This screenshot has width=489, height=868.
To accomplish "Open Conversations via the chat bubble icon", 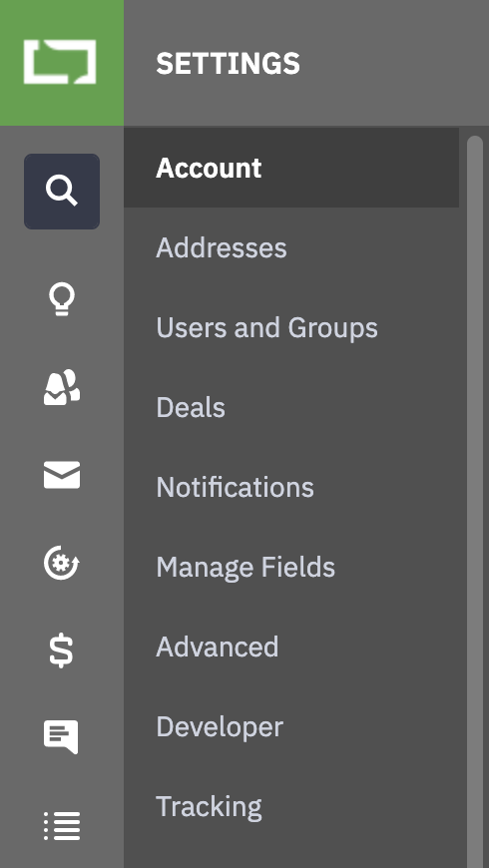I will click(62, 737).
